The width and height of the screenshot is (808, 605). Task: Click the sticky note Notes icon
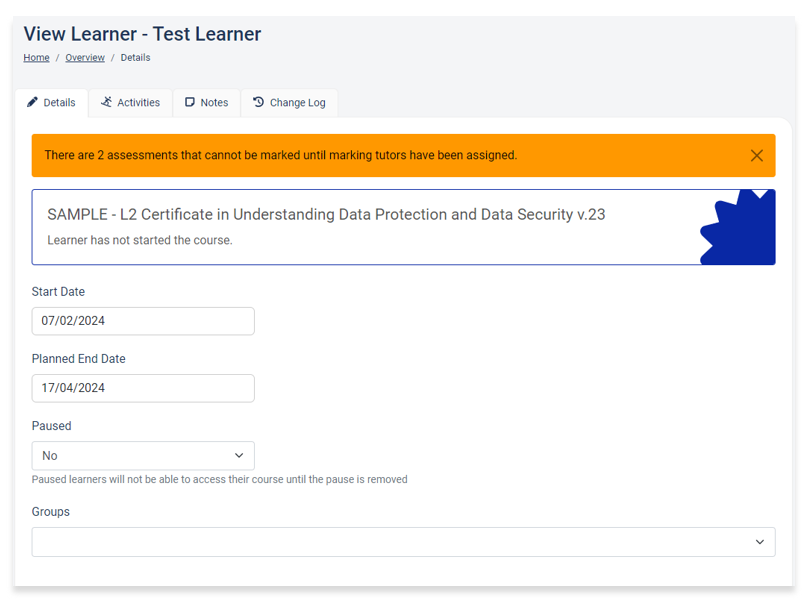tap(190, 102)
